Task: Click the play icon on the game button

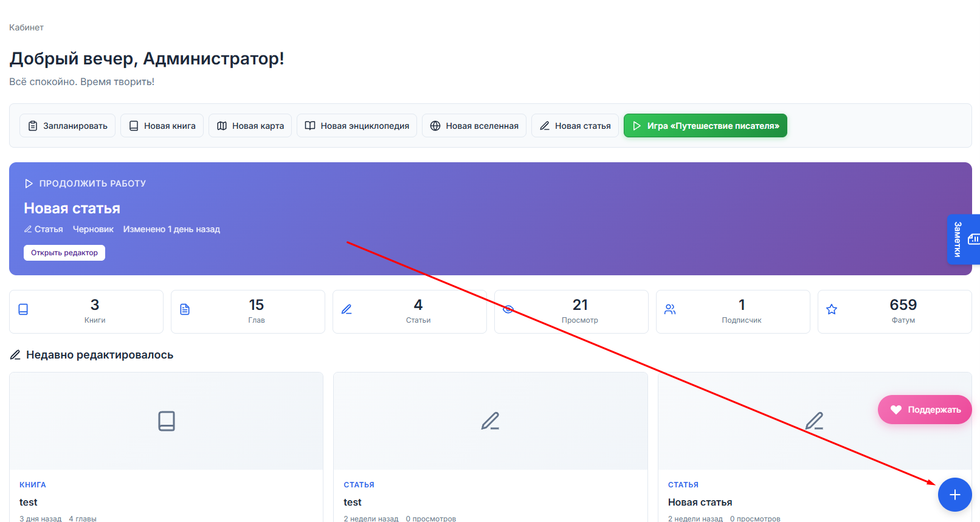Action: [637, 126]
